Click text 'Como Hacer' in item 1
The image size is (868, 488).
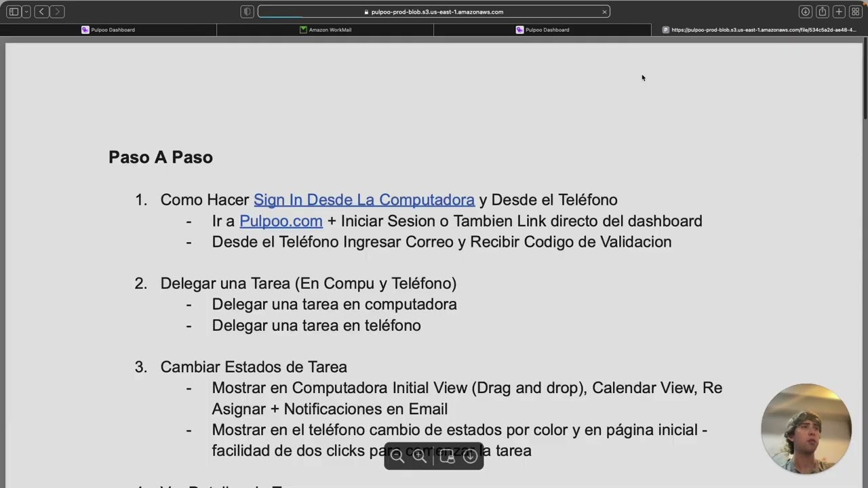[205, 200]
